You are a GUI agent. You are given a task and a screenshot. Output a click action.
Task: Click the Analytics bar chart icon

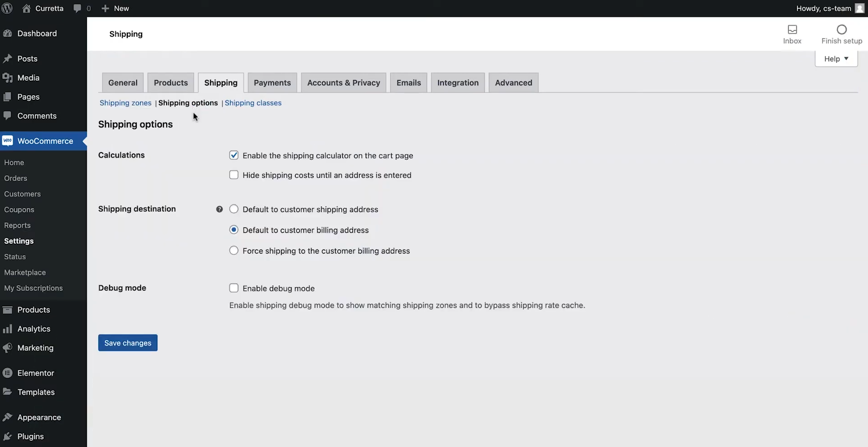[x=7, y=329]
